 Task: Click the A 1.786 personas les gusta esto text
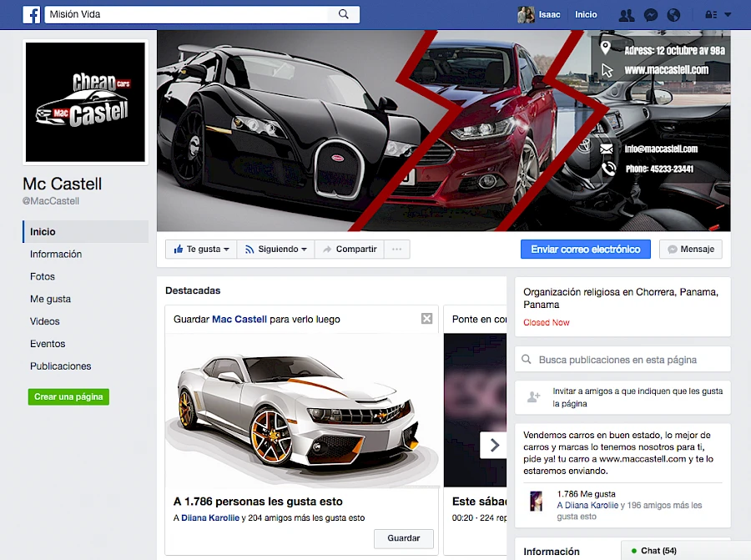click(258, 502)
